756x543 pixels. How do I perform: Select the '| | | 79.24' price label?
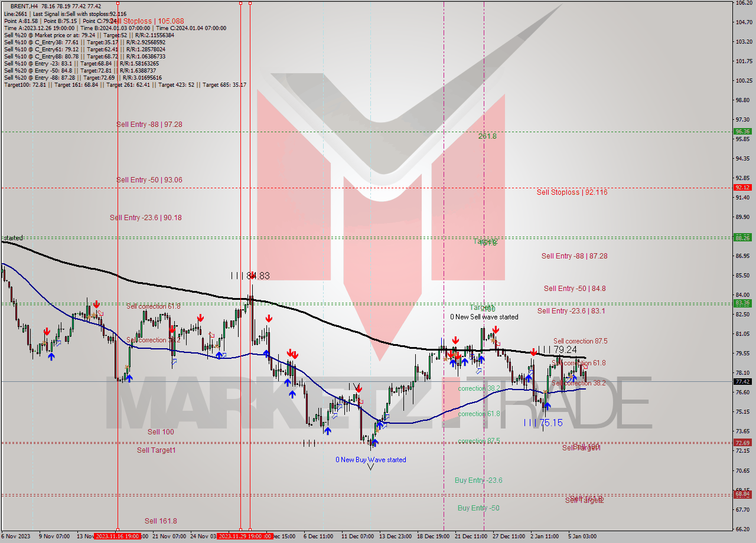(x=557, y=349)
